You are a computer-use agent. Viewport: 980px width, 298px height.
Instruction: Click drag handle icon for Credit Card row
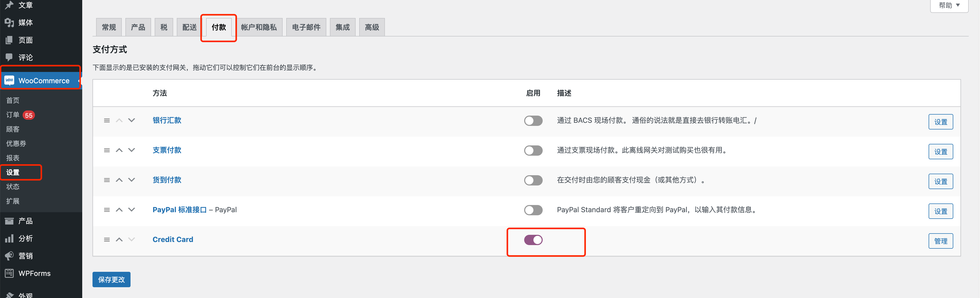(107, 240)
